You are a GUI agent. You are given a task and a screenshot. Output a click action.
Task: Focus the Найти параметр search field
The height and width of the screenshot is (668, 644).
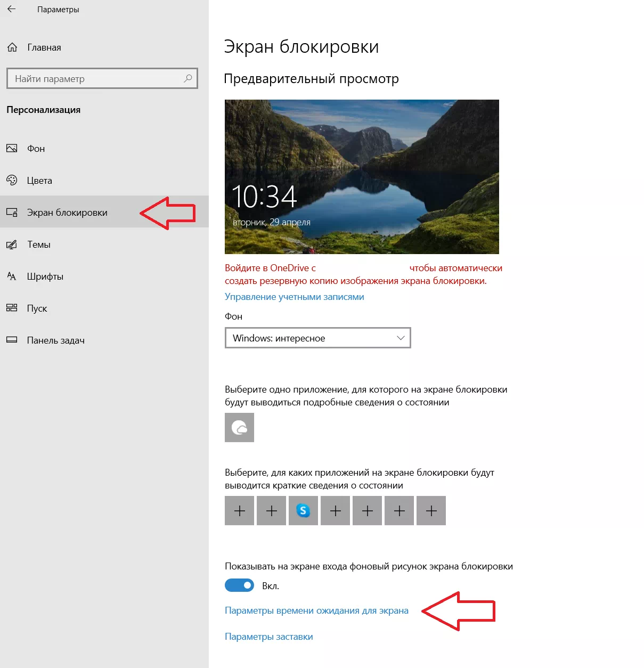click(x=102, y=78)
